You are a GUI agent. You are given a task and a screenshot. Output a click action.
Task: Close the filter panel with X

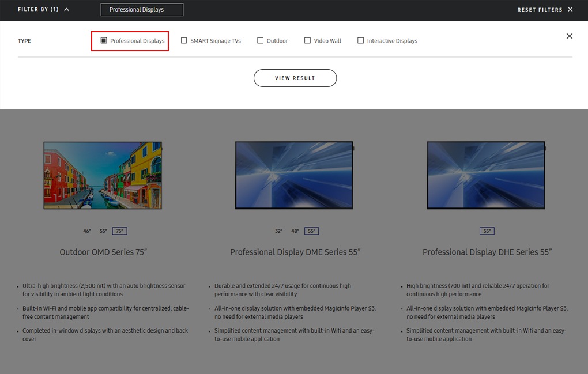pos(569,36)
